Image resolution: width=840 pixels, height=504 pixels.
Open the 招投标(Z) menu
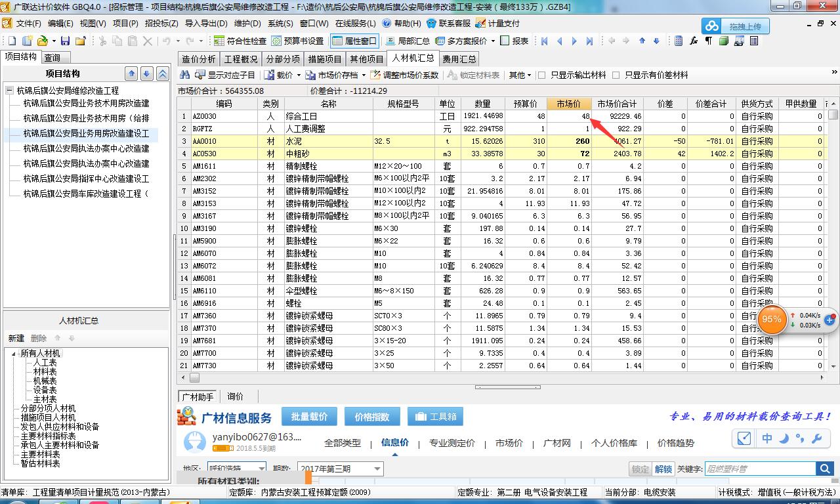point(161,23)
